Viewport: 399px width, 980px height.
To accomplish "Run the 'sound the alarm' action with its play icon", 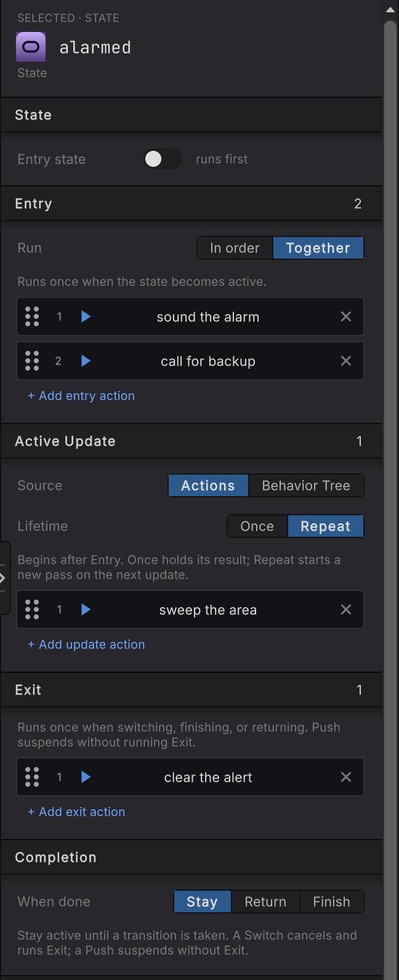I will coord(86,316).
